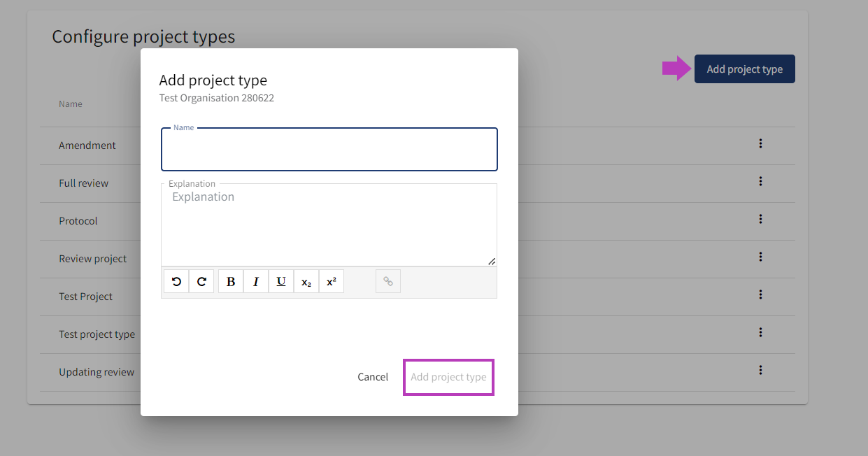Click the redo icon in the editor toolbar

(x=201, y=282)
